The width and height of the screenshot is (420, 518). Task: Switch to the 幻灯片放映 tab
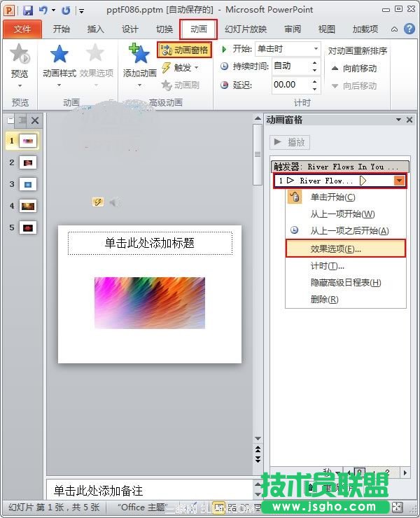(246, 29)
